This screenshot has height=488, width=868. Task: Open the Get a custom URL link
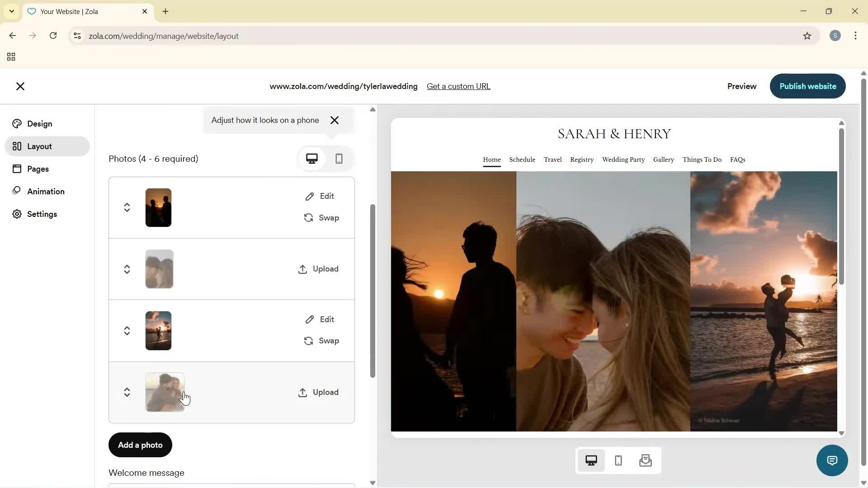point(458,86)
